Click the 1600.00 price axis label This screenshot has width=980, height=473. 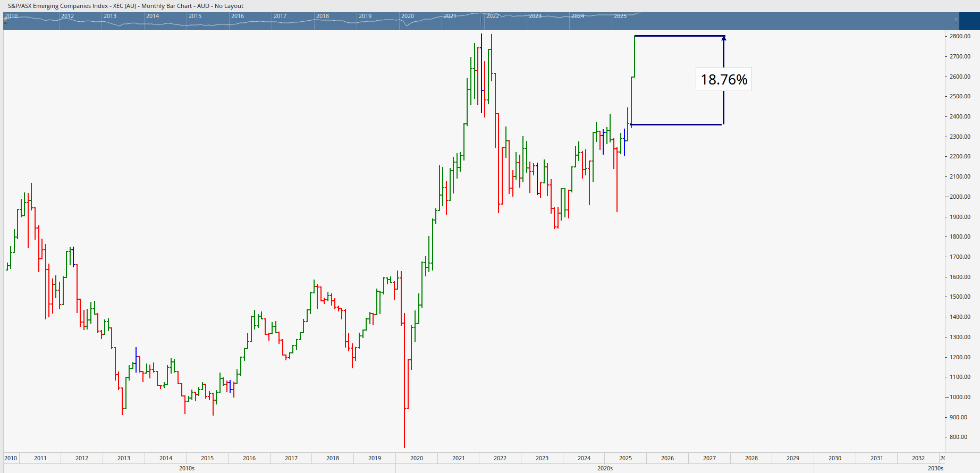pyautogui.click(x=960, y=277)
